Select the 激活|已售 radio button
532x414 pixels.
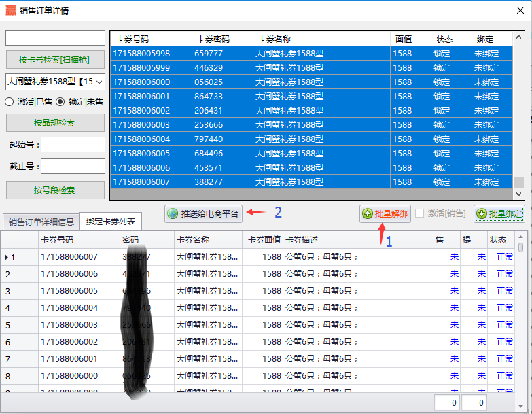coord(9,102)
